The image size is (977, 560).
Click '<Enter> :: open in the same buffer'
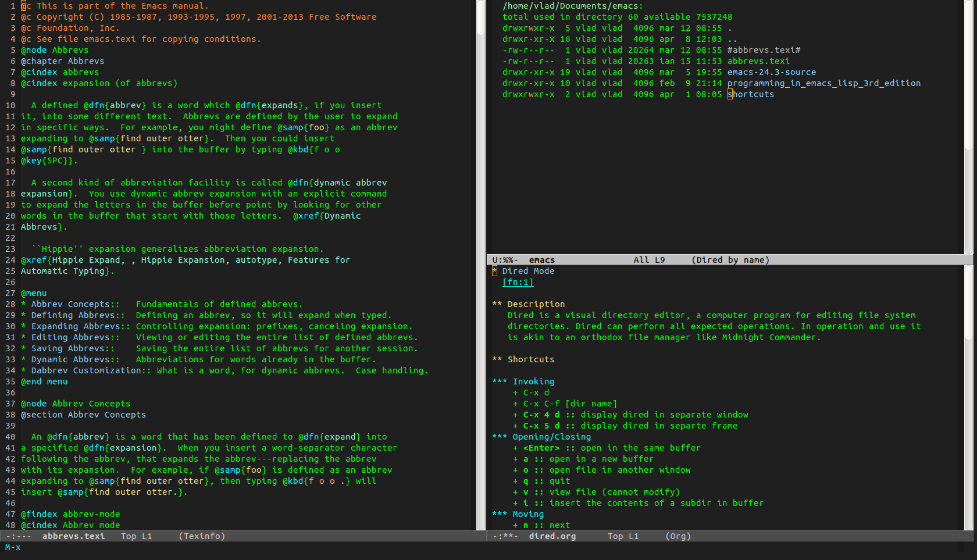(607, 448)
